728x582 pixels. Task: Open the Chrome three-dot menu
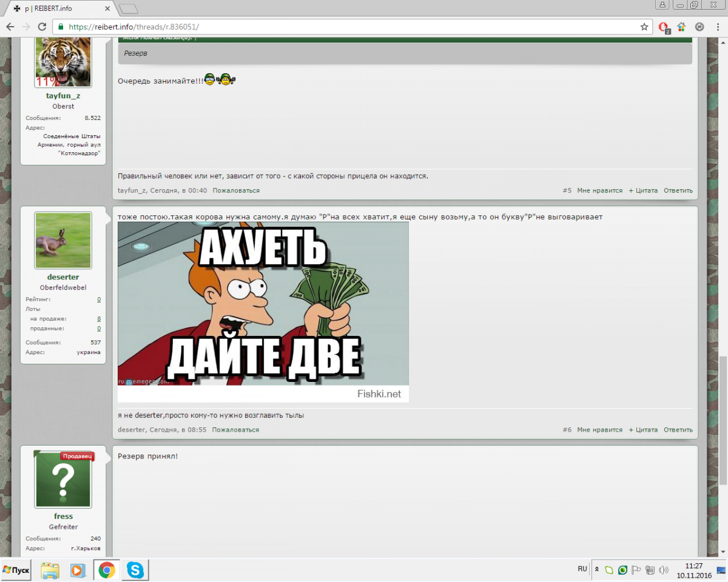point(717,27)
